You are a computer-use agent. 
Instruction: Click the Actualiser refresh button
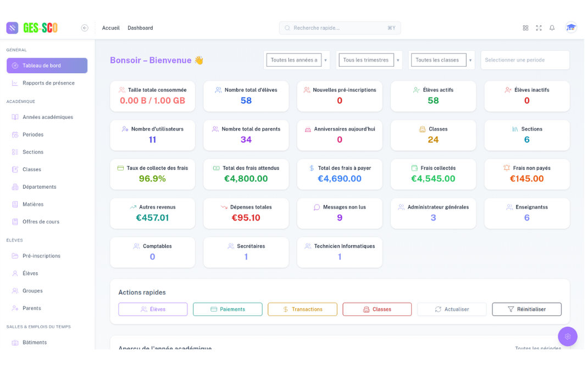point(452,309)
